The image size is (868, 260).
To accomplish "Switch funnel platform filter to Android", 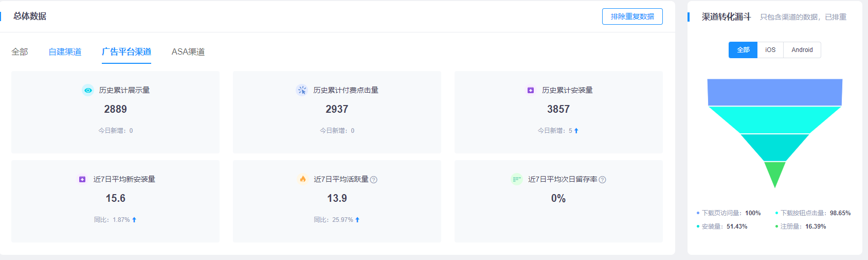I will 802,50.
